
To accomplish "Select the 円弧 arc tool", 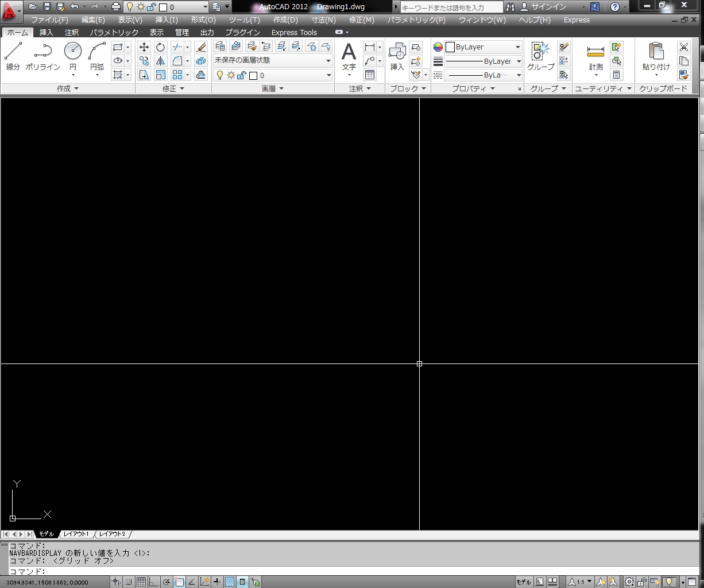I will click(x=97, y=56).
